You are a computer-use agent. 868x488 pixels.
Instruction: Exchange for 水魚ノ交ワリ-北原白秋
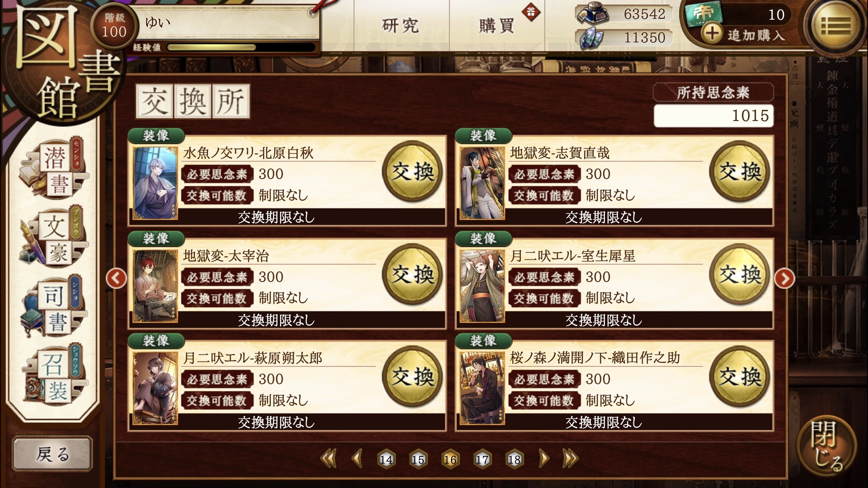coord(413,171)
